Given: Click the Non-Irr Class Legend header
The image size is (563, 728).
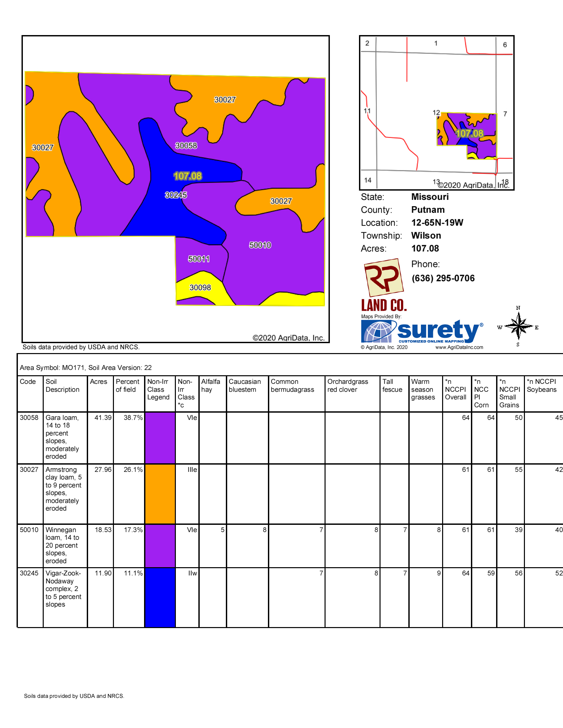Looking at the screenshot, I should tap(158, 389).
